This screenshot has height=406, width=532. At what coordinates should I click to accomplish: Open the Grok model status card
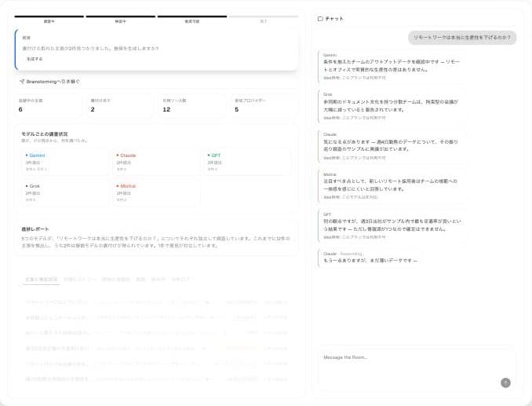[x=65, y=192]
